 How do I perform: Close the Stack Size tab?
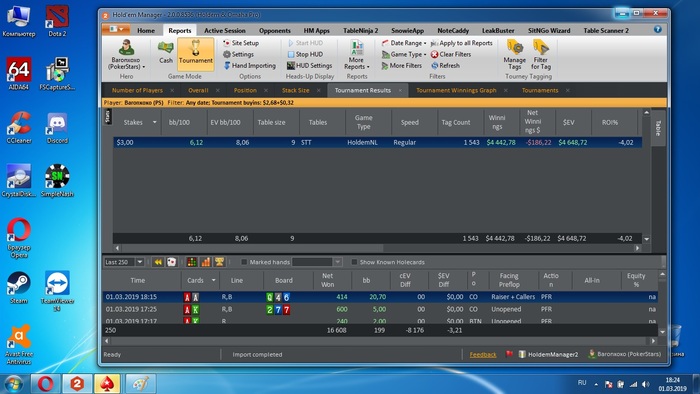click(318, 90)
